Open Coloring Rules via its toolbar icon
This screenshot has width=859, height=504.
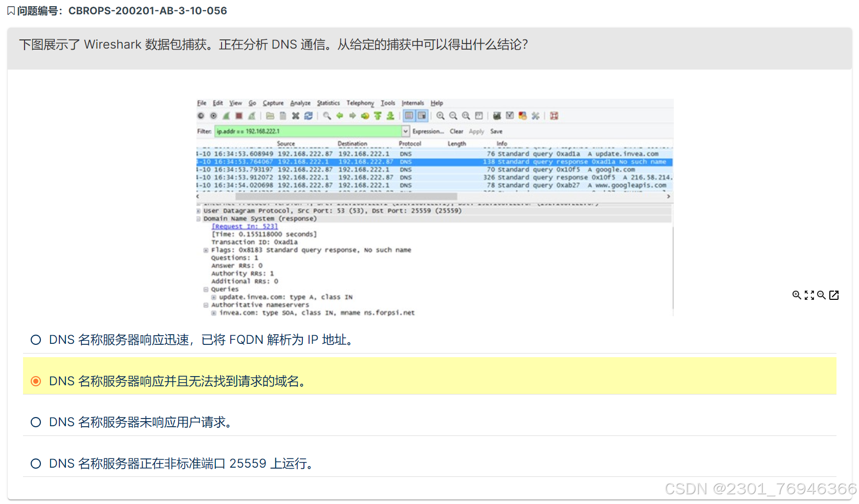(x=522, y=116)
